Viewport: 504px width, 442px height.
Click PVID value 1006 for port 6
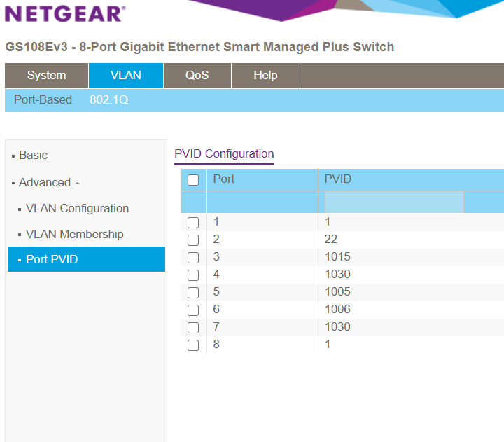[337, 309]
